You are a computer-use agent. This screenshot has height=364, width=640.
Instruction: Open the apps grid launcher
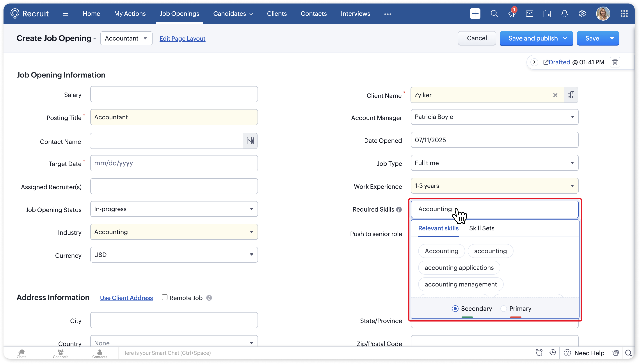click(x=624, y=14)
